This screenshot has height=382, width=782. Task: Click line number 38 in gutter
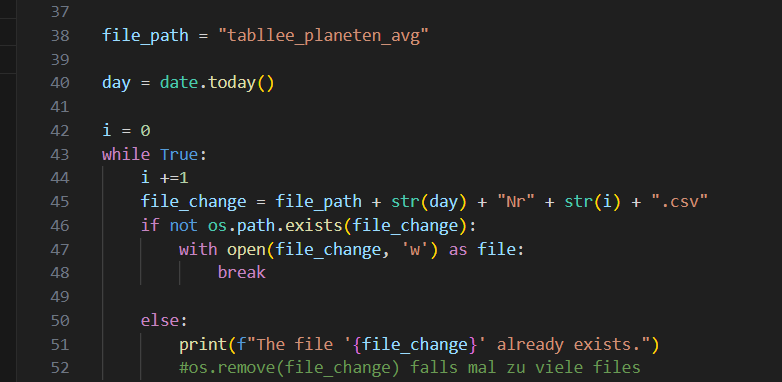(x=60, y=36)
